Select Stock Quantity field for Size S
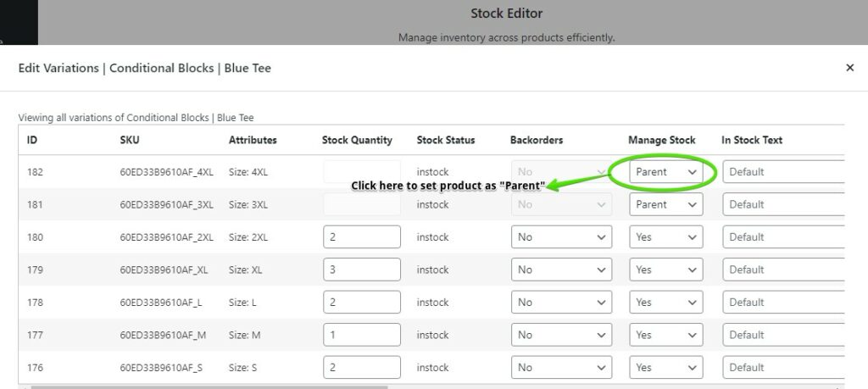This screenshot has width=868, height=389. (x=361, y=368)
